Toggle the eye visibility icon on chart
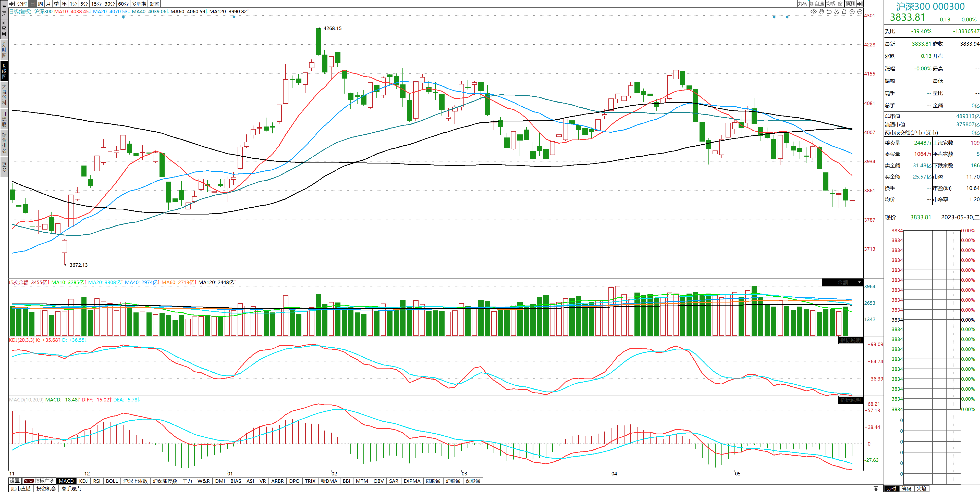 coord(813,11)
